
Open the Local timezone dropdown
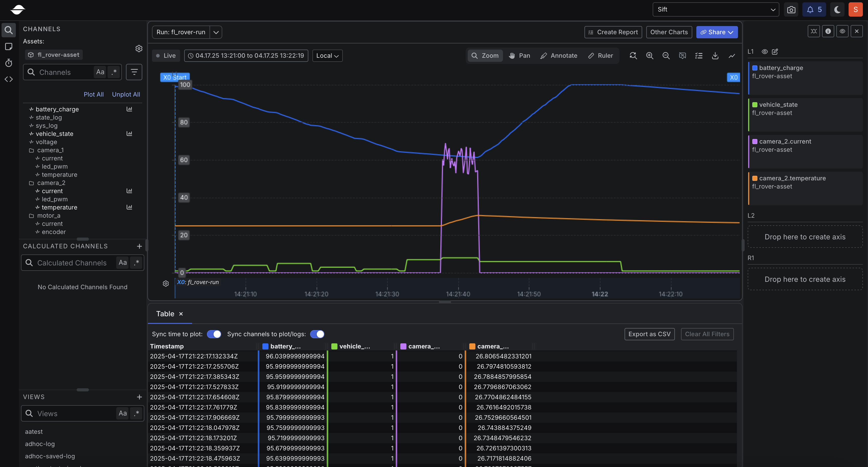click(x=327, y=56)
